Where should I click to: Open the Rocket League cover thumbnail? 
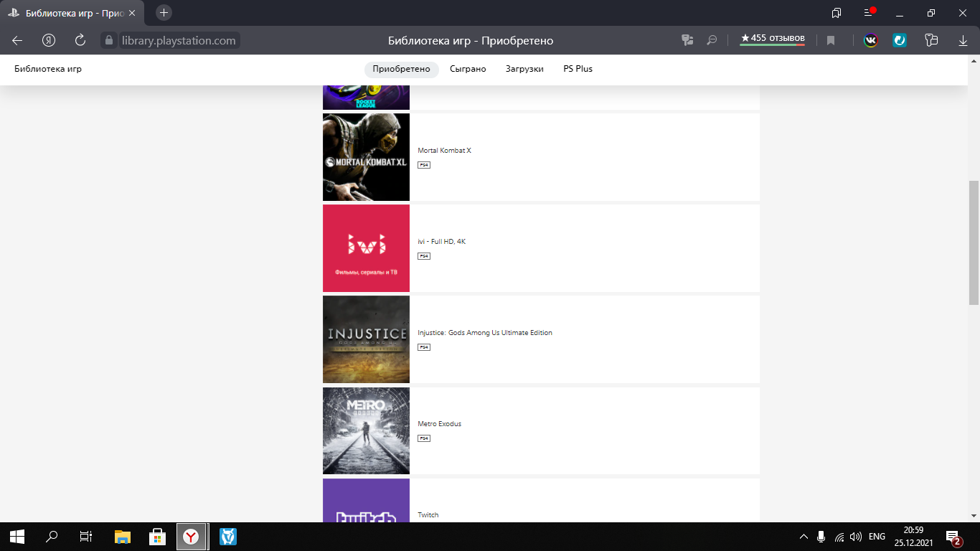366,97
